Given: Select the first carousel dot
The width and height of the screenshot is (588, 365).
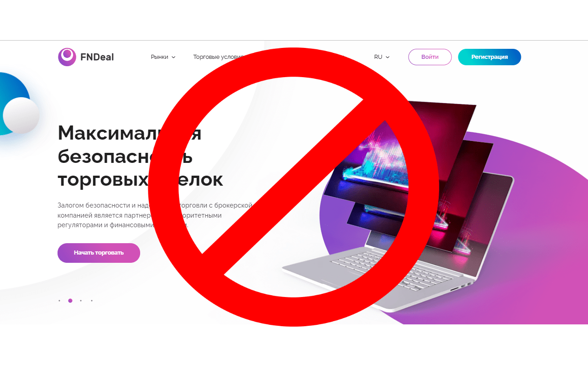Looking at the screenshot, I should pos(59,301).
